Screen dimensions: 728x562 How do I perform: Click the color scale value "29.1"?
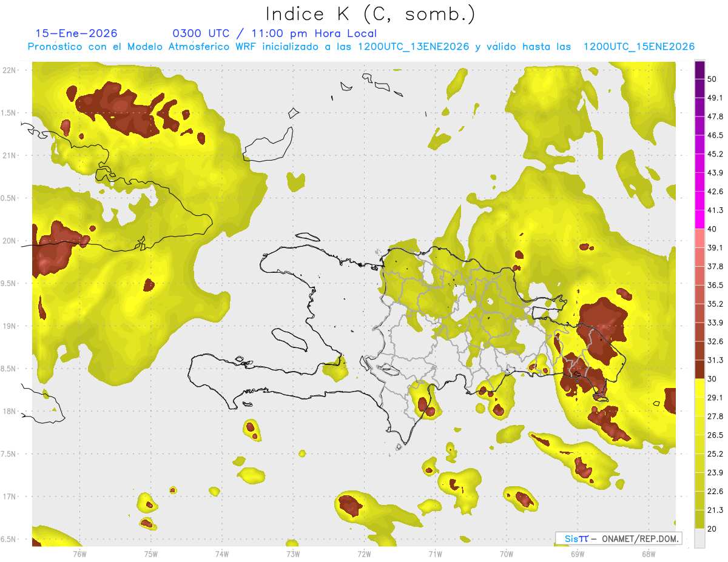pos(715,398)
